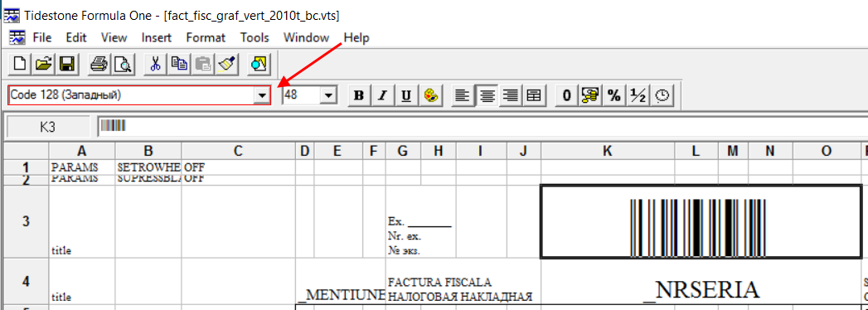Open Print Preview with the magnifier page icon

click(123, 64)
